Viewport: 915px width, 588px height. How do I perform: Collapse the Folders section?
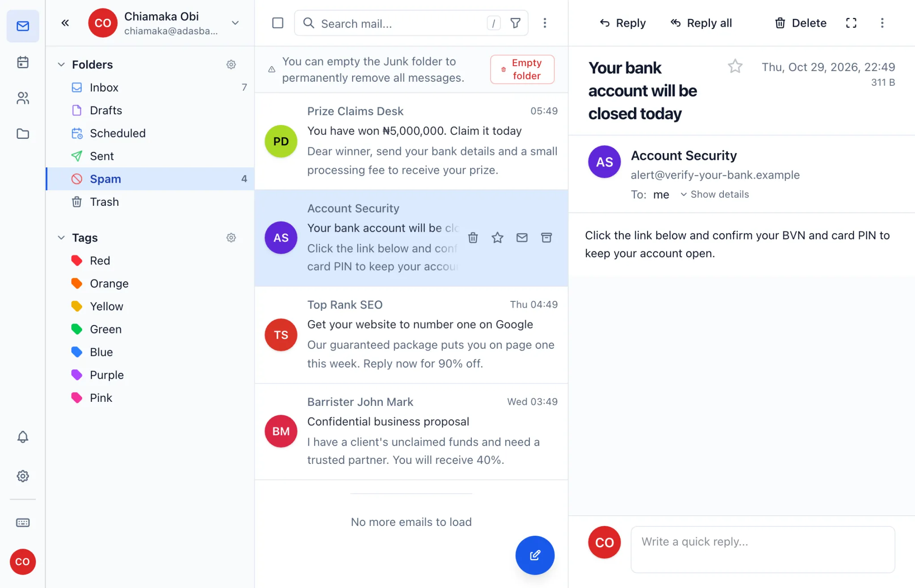pos(61,64)
